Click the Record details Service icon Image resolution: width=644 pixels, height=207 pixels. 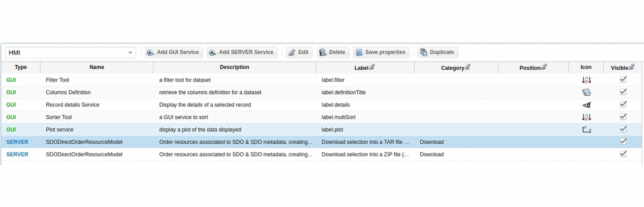587,105
